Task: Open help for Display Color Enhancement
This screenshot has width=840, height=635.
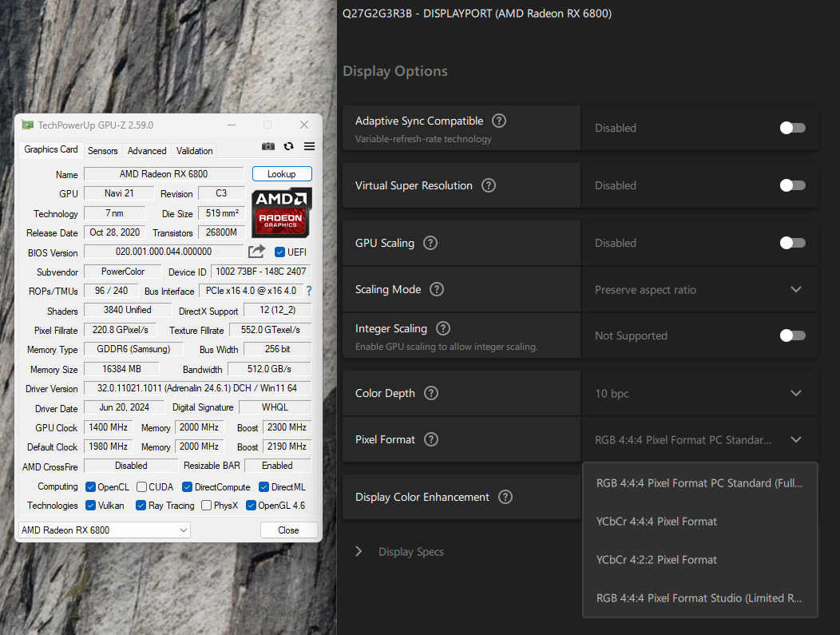Action: pos(505,497)
